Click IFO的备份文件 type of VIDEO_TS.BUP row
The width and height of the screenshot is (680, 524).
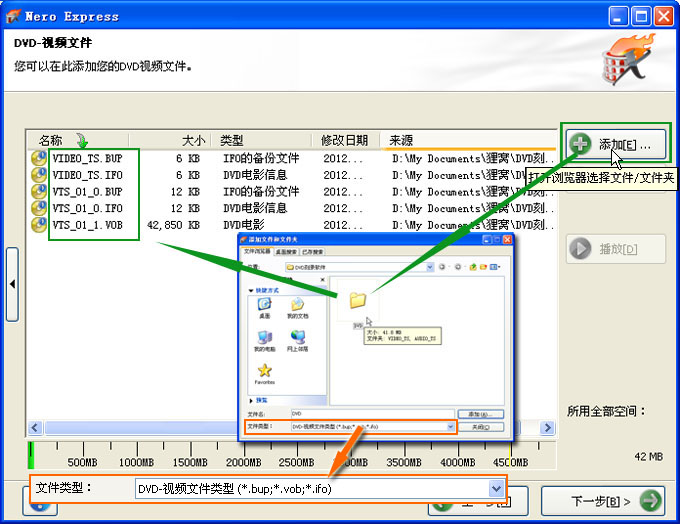[261, 158]
